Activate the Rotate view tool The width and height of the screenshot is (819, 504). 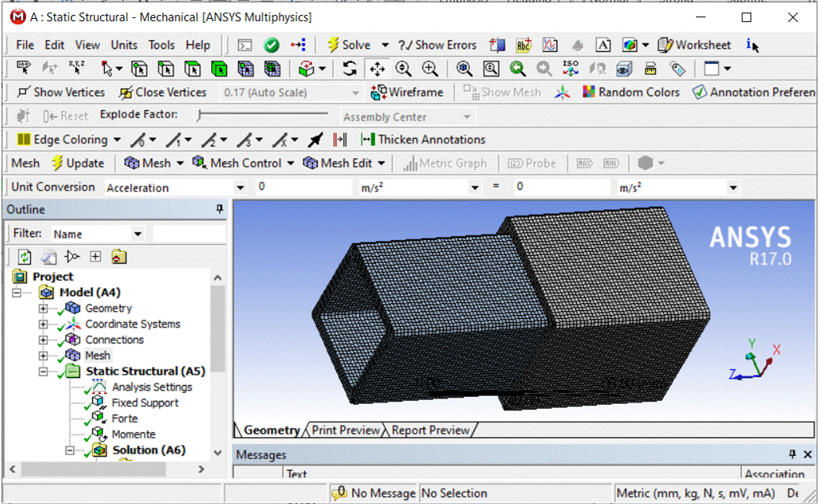pyautogui.click(x=350, y=69)
